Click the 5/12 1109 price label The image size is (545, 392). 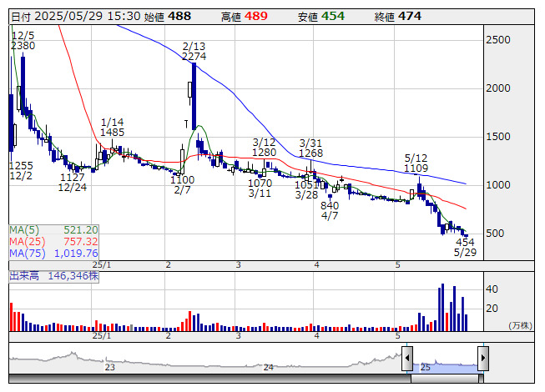[x=416, y=163]
